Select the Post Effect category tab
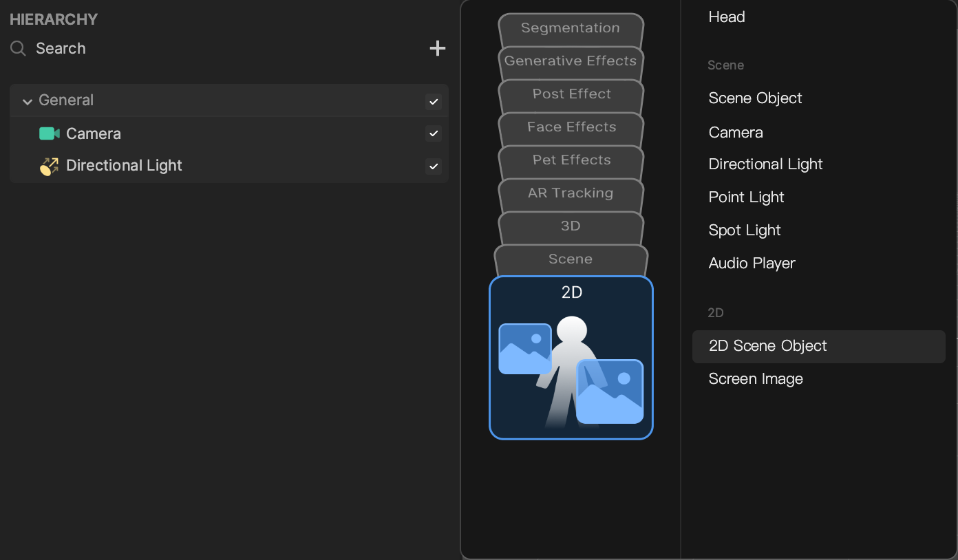958x560 pixels. (571, 94)
